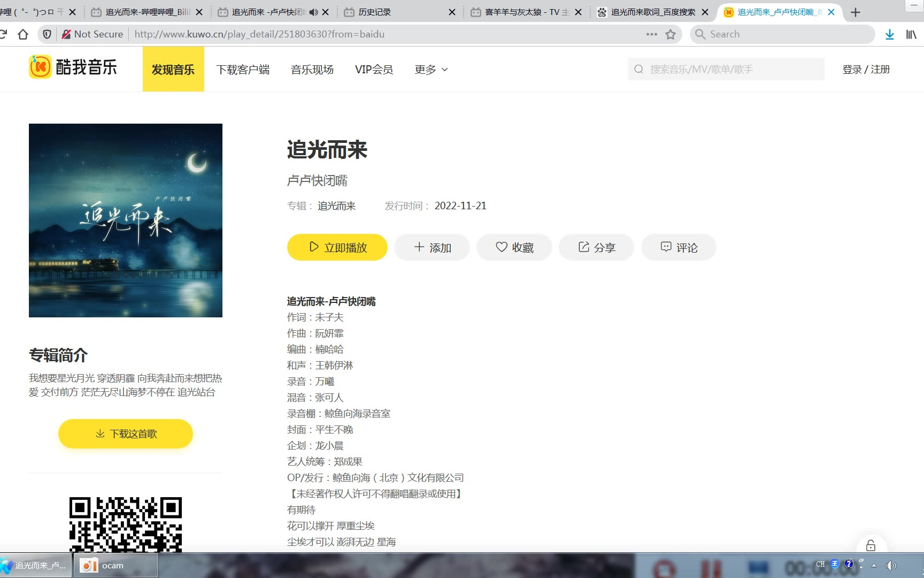
Task: Click the 收藏 favorite button
Action: (514, 247)
